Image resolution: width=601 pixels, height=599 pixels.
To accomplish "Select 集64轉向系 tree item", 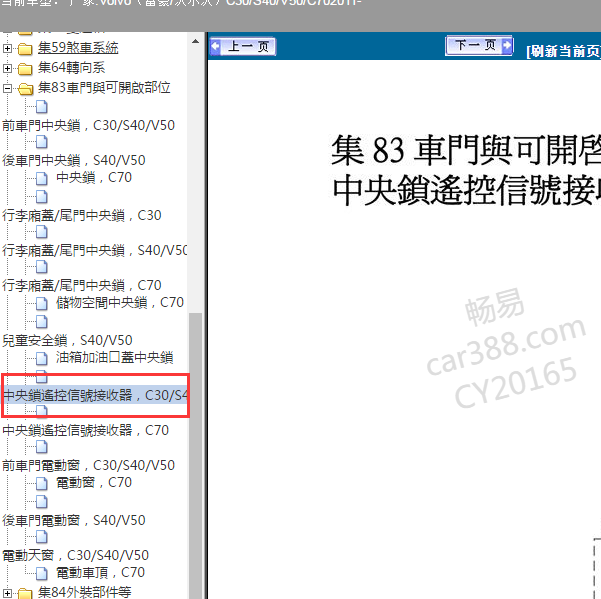I will (71, 68).
